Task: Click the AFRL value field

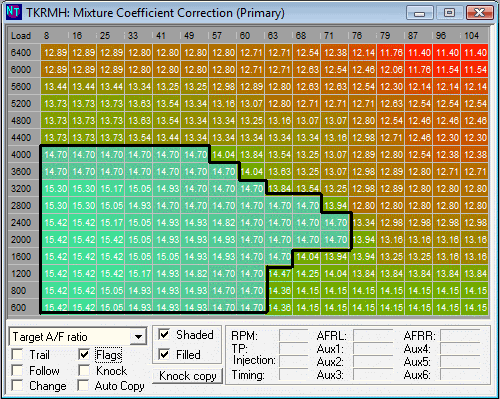Action: click(x=373, y=335)
